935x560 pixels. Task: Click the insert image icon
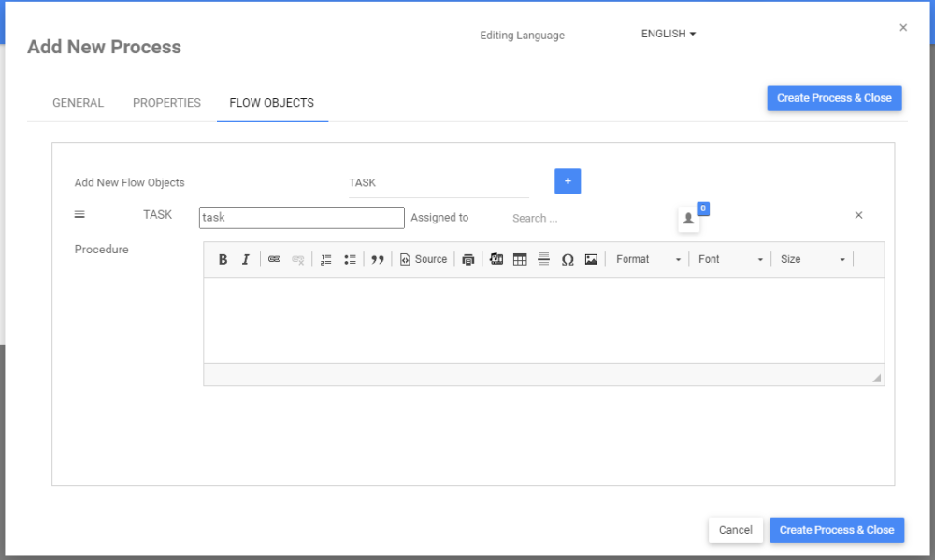click(591, 260)
